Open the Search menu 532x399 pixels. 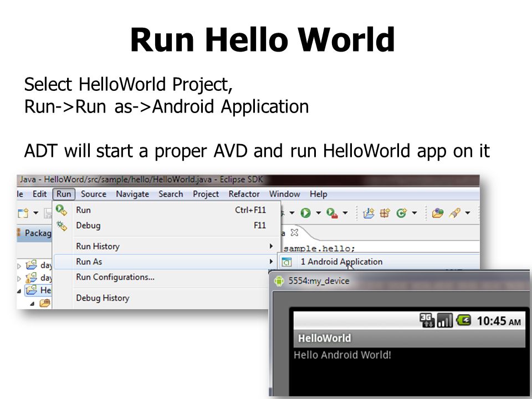(171, 194)
